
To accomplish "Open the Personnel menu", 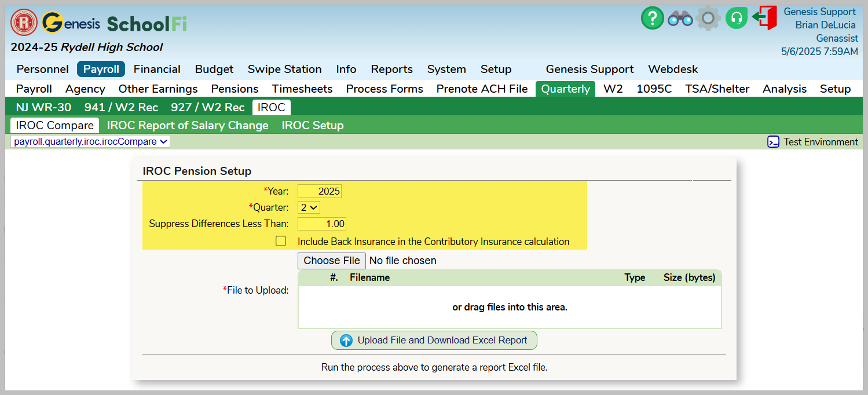I will click(x=43, y=69).
